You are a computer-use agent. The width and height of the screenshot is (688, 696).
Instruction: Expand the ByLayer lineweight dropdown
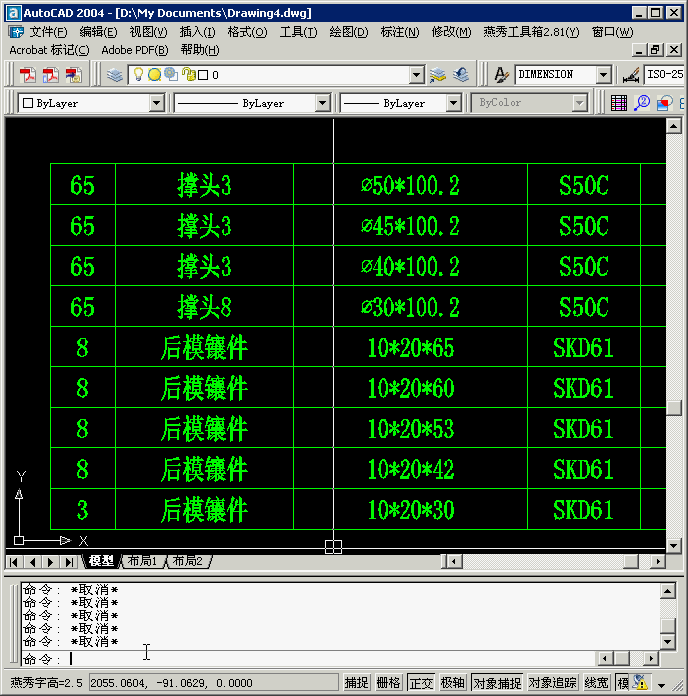click(453, 103)
